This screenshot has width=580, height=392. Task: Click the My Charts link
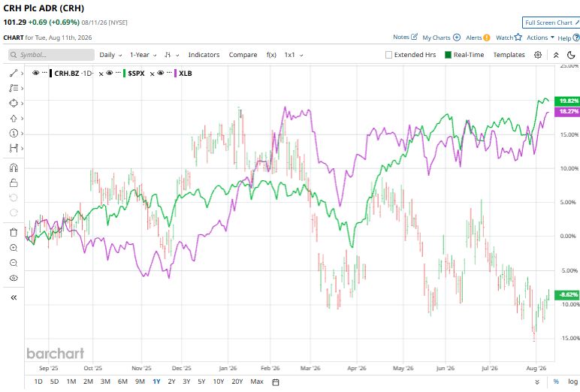tap(436, 38)
